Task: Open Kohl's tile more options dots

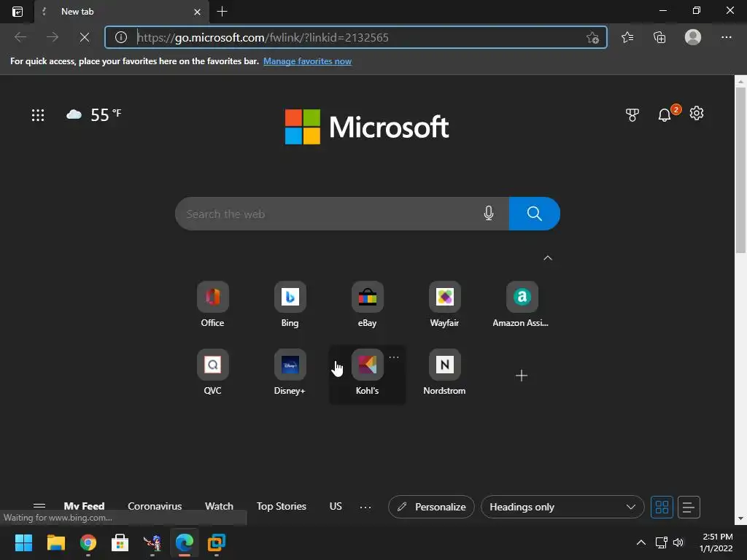Action: (394, 357)
